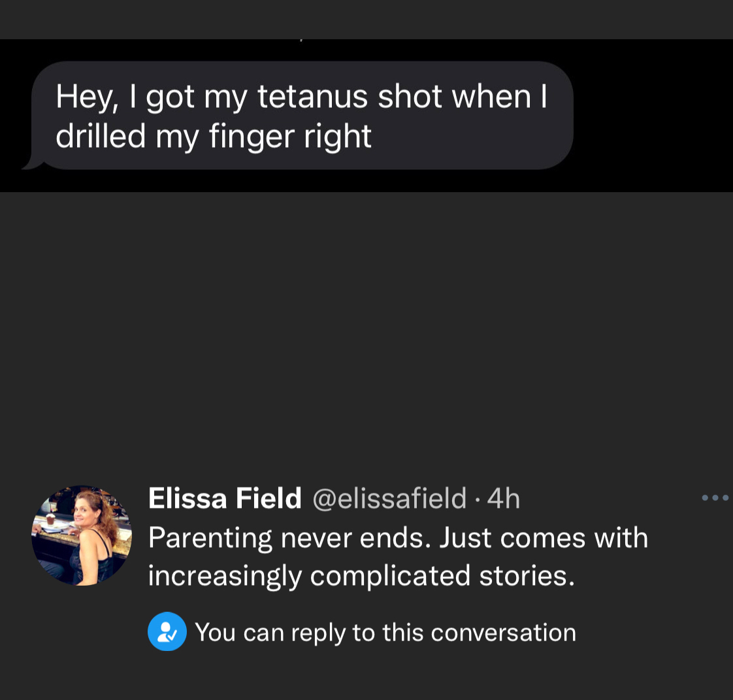Tap "You can reply to this conversation"
The width and height of the screenshot is (733, 700).
click(x=385, y=633)
